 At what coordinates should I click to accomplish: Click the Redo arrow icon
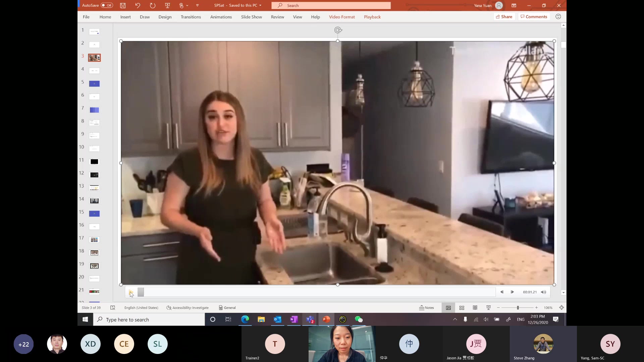[153, 5]
